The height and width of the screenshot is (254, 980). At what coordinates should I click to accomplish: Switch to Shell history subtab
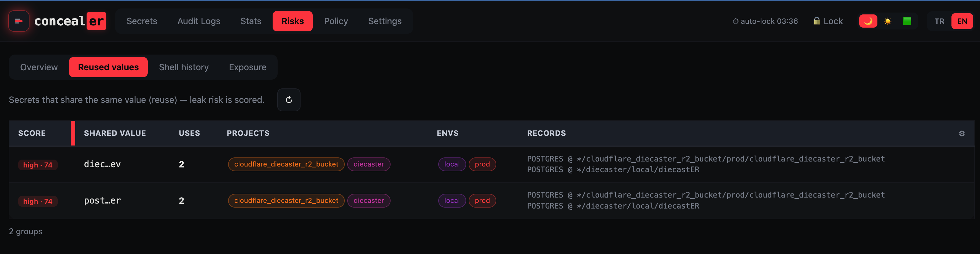[x=184, y=67]
